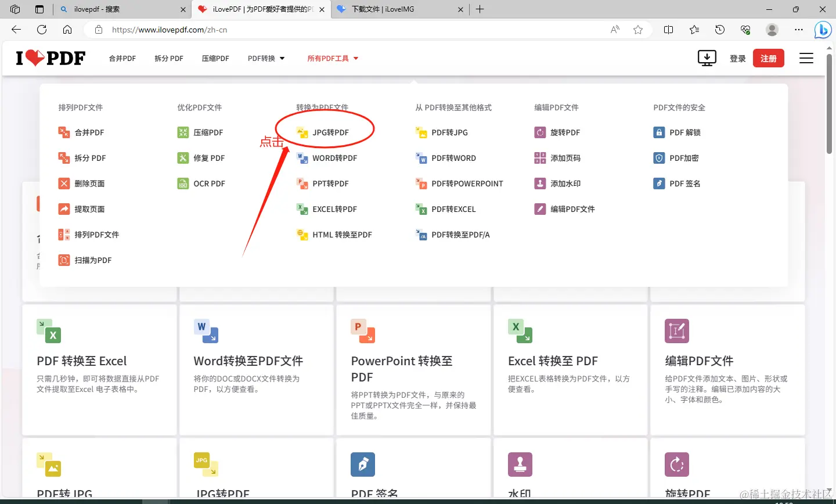Click the iLovePDF logo
Image resolution: width=836 pixels, height=504 pixels.
[51, 58]
